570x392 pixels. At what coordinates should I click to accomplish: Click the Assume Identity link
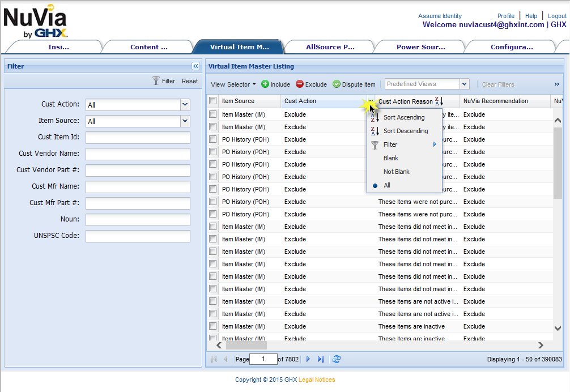(440, 16)
